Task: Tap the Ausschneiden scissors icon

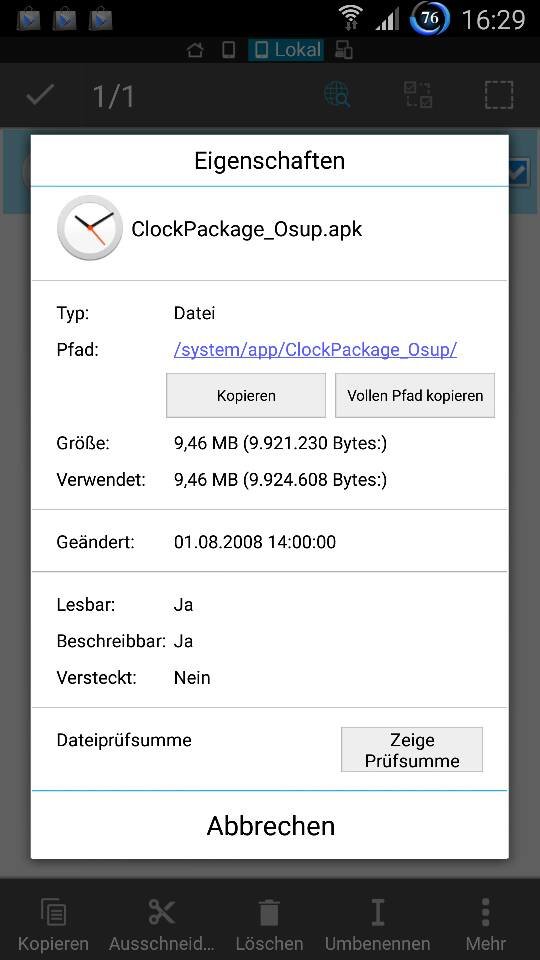Action: coord(162,913)
